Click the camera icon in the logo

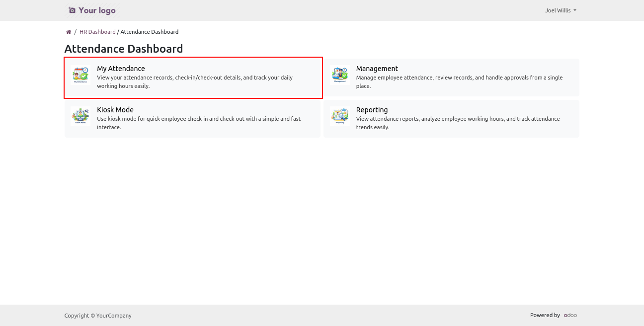[x=72, y=10]
